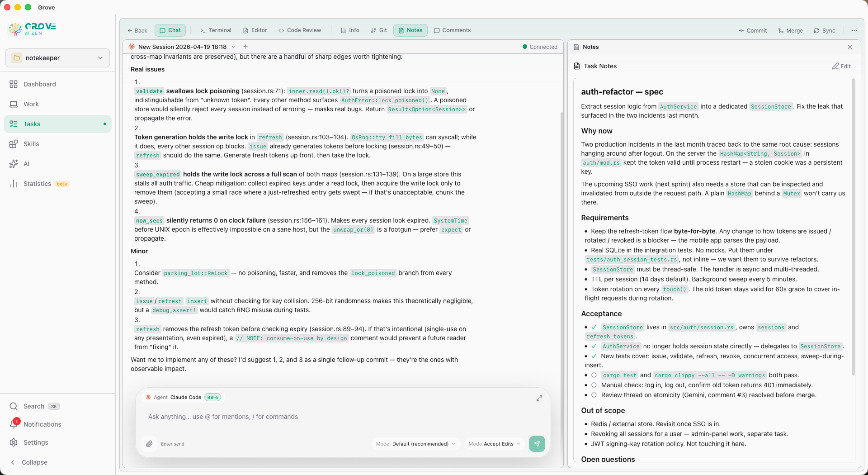Toggle the checked AuthService no longer holds checkbox
The height and width of the screenshot is (475, 868).
point(594,346)
